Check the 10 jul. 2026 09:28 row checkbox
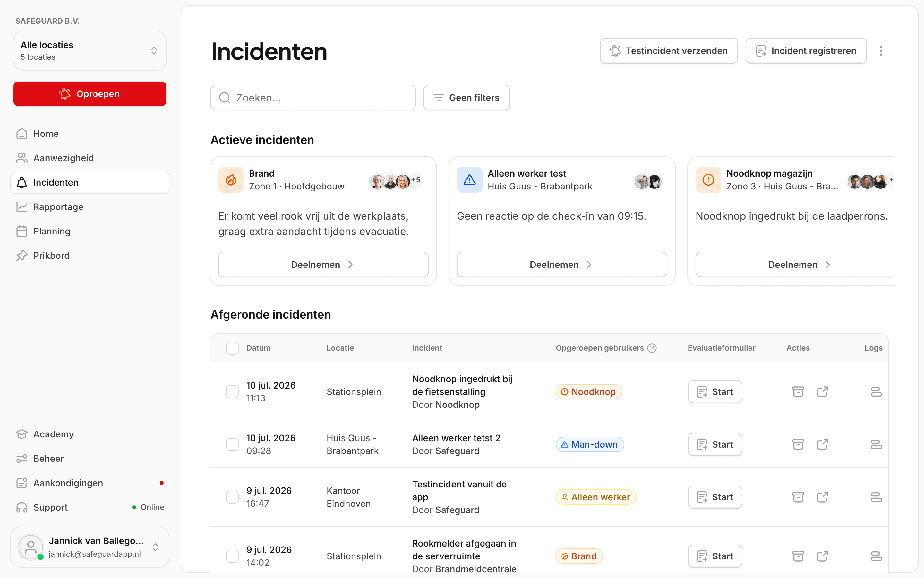 232,444
